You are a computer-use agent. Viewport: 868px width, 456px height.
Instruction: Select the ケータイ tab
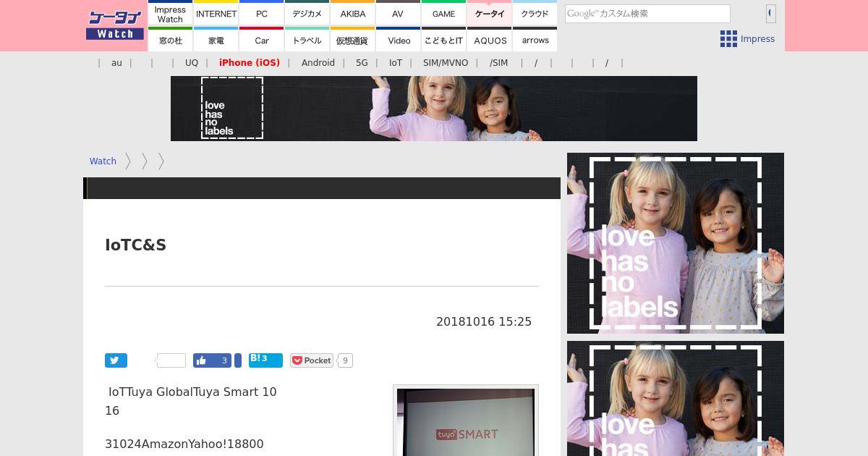click(x=490, y=14)
